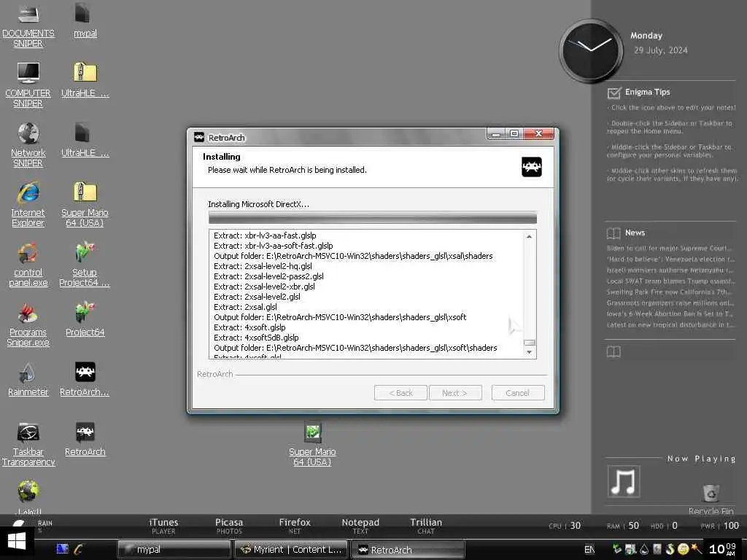Open the mypal desktop icon
Viewport: 747px width, 560px height.
pos(85,20)
